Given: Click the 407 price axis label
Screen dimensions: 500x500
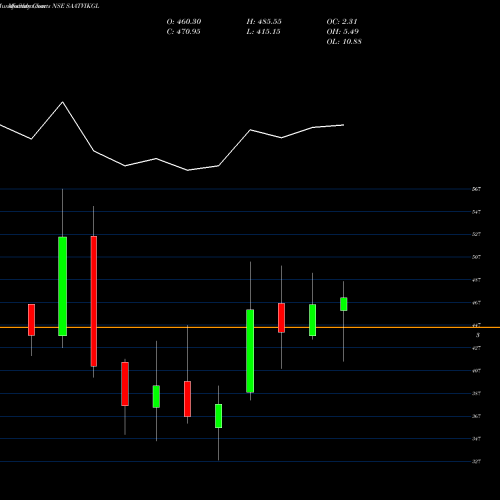Looking at the screenshot, I should pyautogui.click(x=476, y=371).
